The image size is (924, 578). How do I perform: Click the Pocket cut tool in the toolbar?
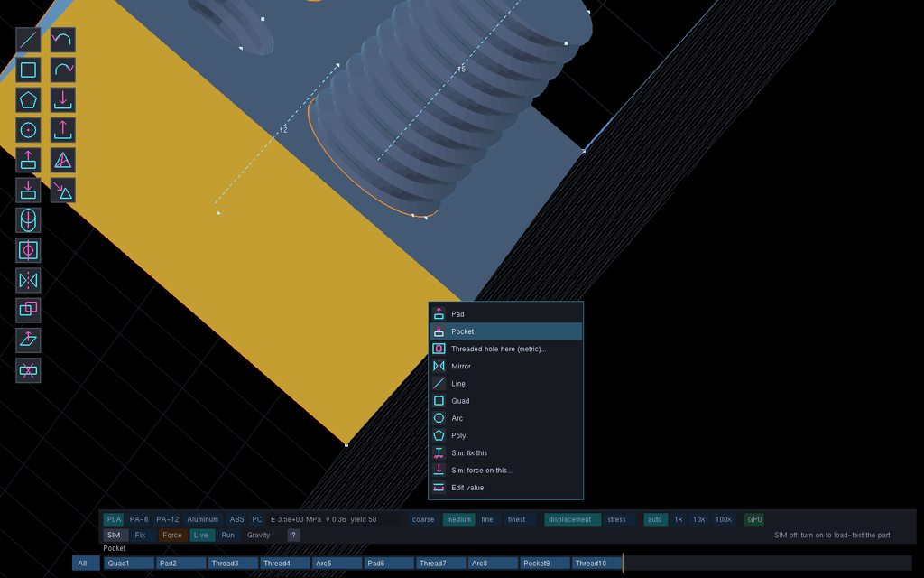click(x=28, y=191)
